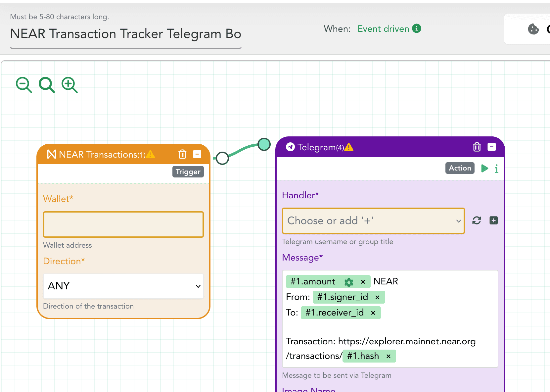Click the Telegram warning triangle icon

349,147
